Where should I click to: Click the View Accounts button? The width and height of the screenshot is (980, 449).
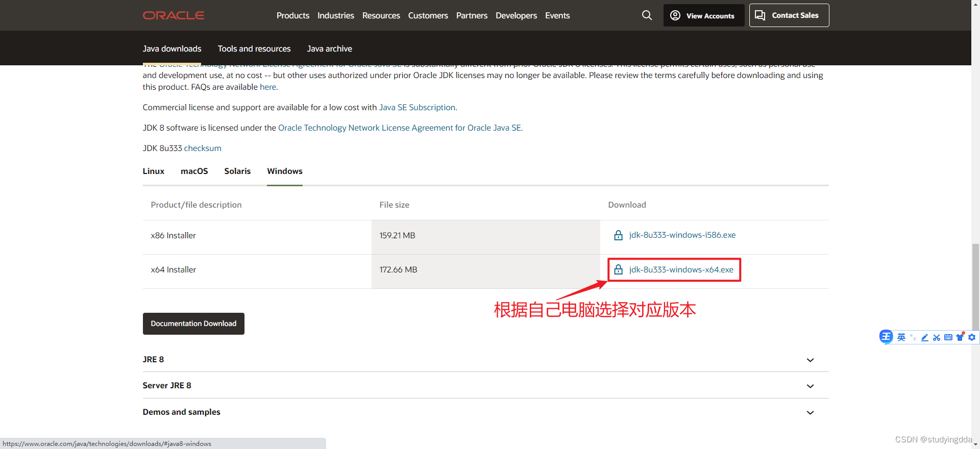(704, 15)
